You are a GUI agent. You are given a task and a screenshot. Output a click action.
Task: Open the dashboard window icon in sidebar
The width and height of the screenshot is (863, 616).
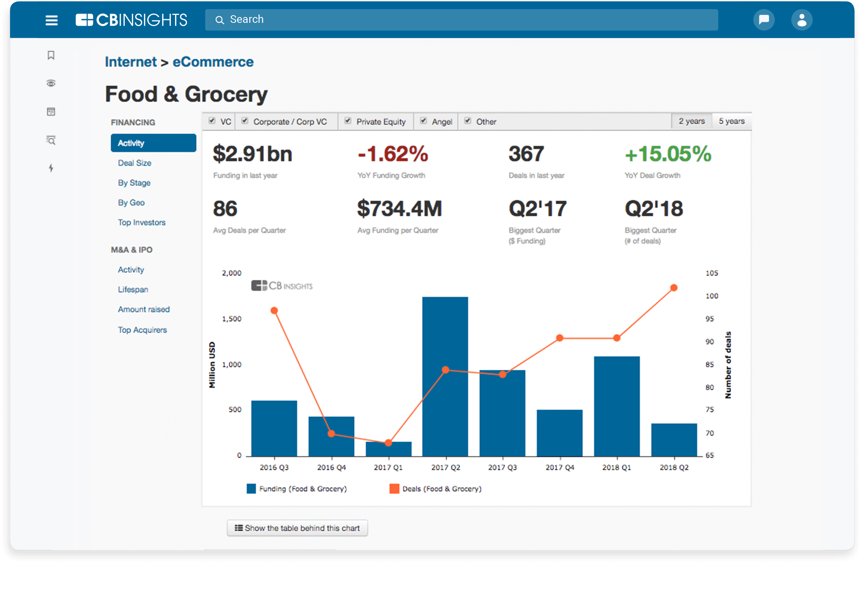(x=51, y=112)
